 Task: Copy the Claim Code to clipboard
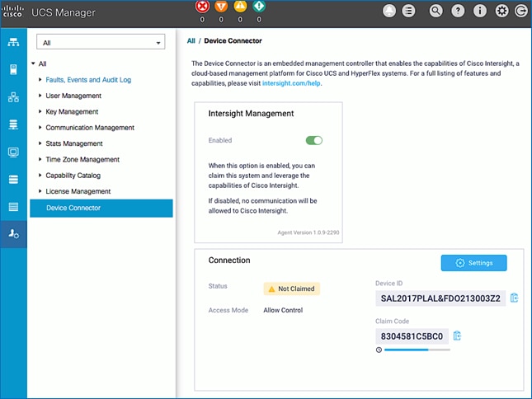coord(458,336)
